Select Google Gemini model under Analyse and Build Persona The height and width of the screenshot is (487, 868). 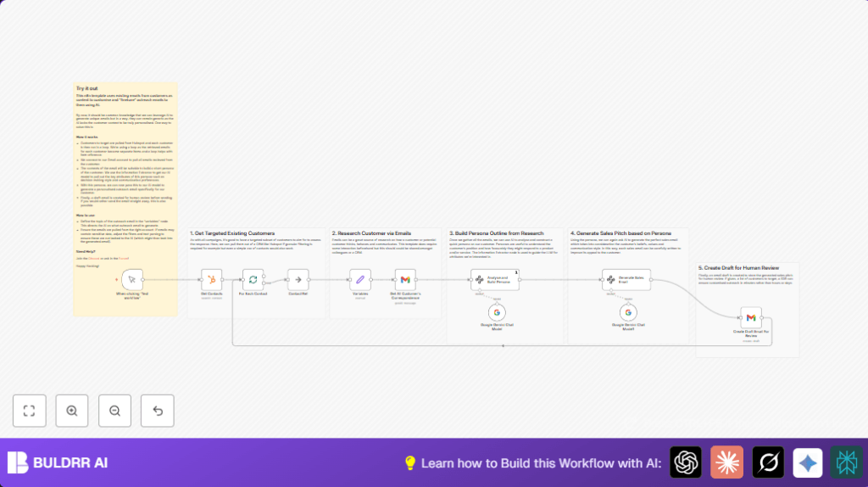[x=497, y=312]
